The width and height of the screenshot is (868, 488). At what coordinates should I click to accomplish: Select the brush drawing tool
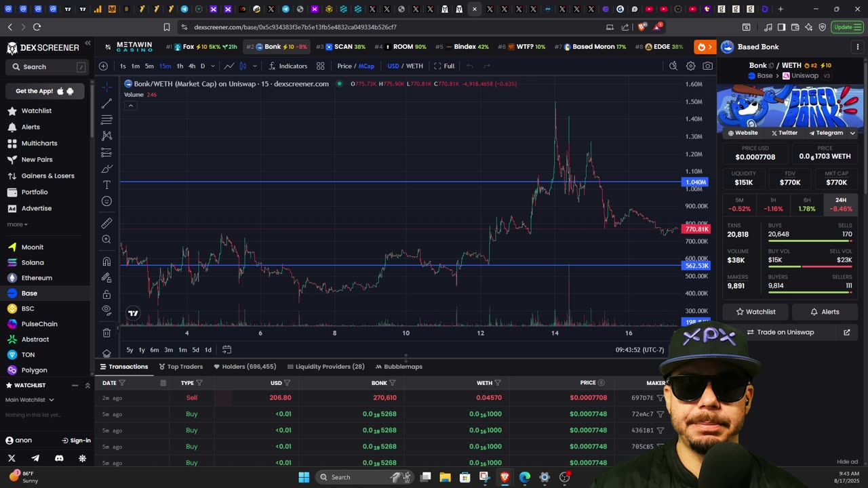(106, 169)
